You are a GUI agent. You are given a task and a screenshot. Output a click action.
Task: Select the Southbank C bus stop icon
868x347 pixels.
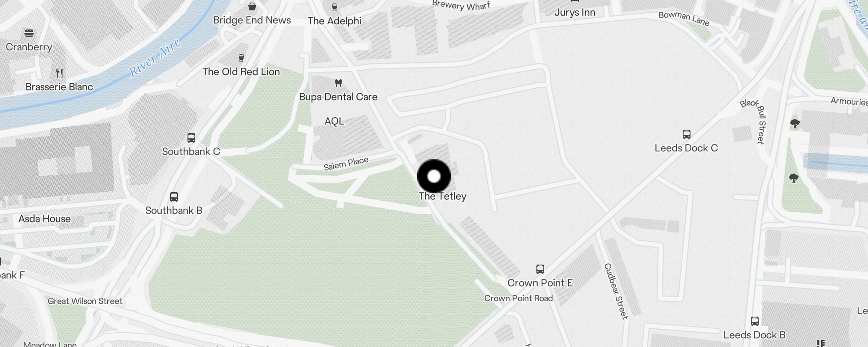191,138
